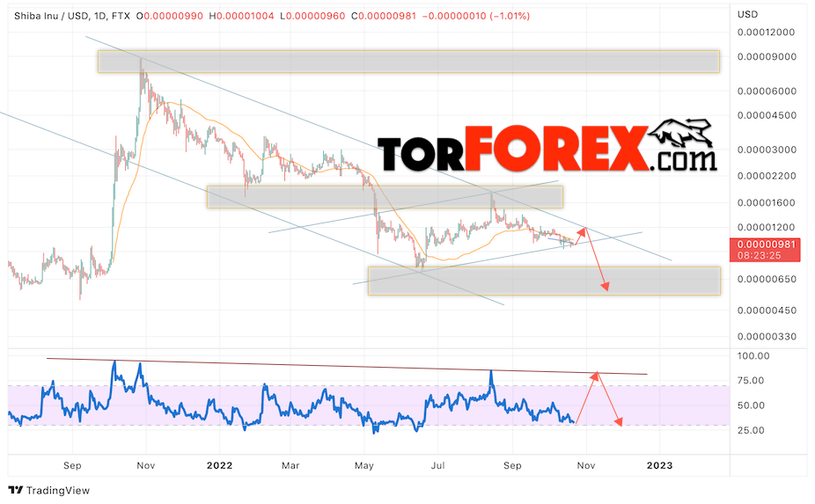This screenshot has width=815, height=504.
Task: Click the 100.00 RSI axis label
Action: (x=753, y=356)
